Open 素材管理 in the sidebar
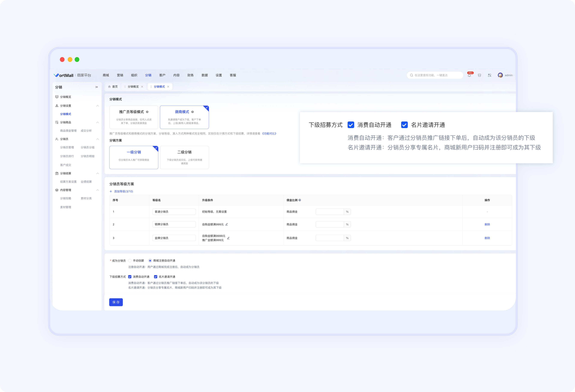575x392 pixels. coord(66,207)
